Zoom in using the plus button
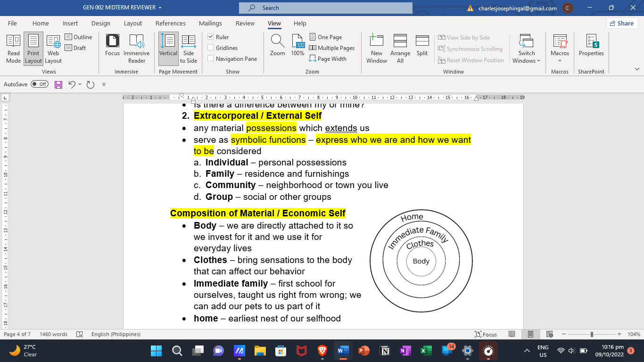 point(620,334)
